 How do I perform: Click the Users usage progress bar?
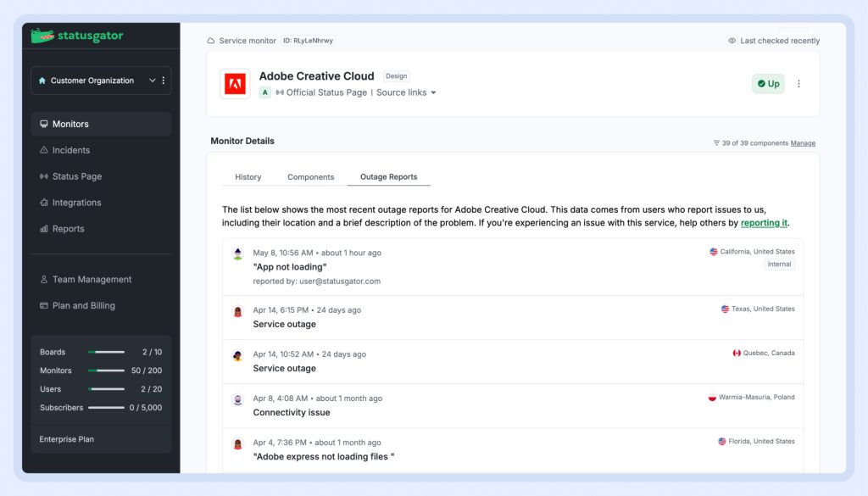pyautogui.click(x=106, y=389)
